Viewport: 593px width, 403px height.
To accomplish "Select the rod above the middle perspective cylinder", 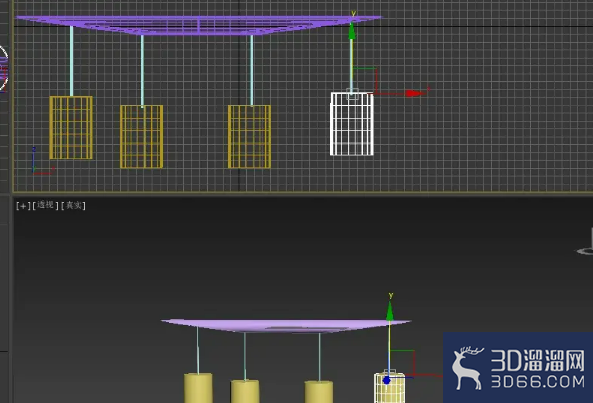I will pos(245,356).
